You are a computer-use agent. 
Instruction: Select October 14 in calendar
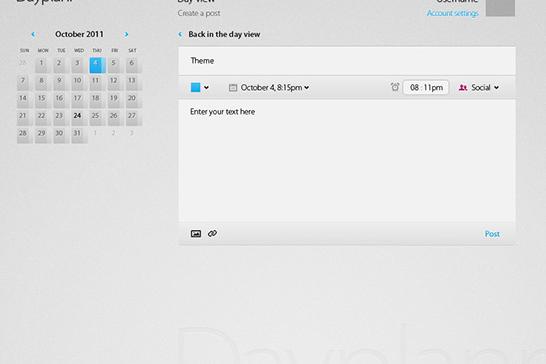tap(25, 100)
